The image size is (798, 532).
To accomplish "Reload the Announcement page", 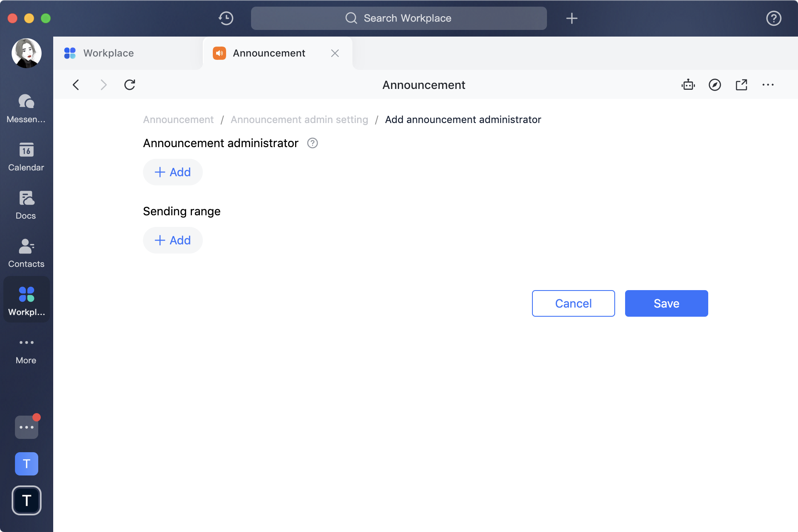I will pyautogui.click(x=130, y=85).
